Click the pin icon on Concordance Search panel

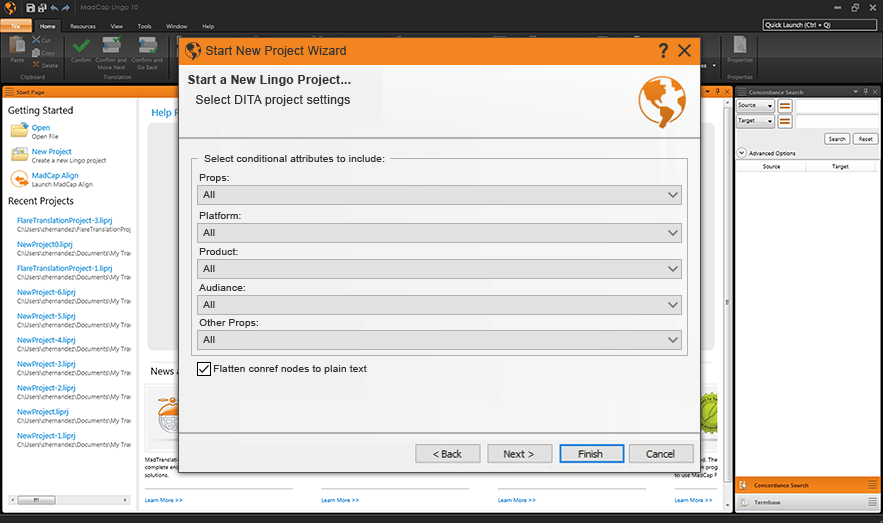pyautogui.click(x=866, y=92)
